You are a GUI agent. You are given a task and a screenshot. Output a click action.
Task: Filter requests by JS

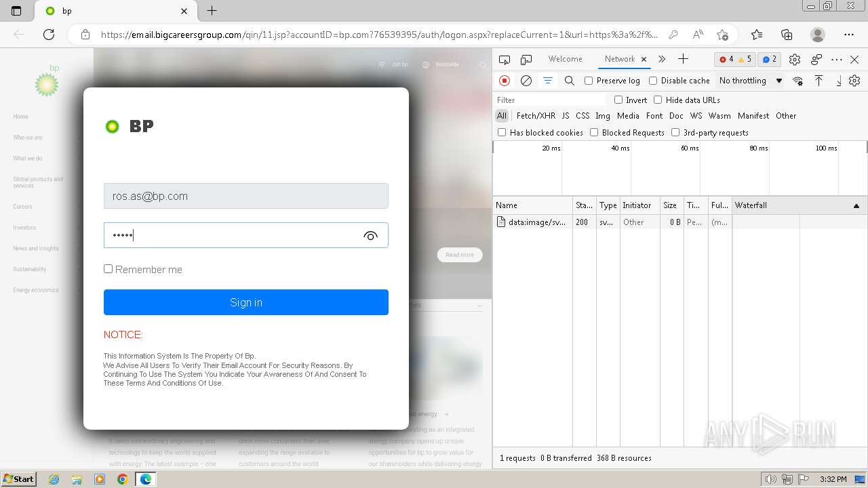566,116
